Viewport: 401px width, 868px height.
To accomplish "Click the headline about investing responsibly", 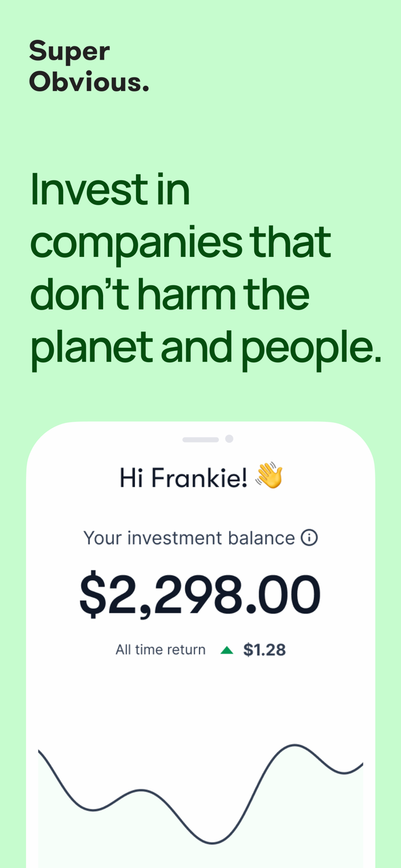I will click(x=203, y=266).
